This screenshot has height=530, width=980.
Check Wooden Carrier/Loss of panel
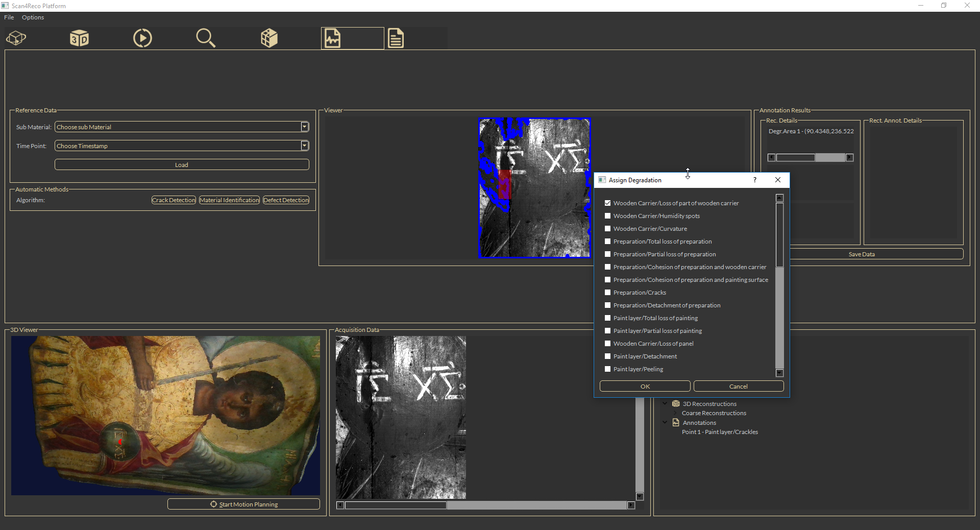pyautogui.click(x=607, y=344)
